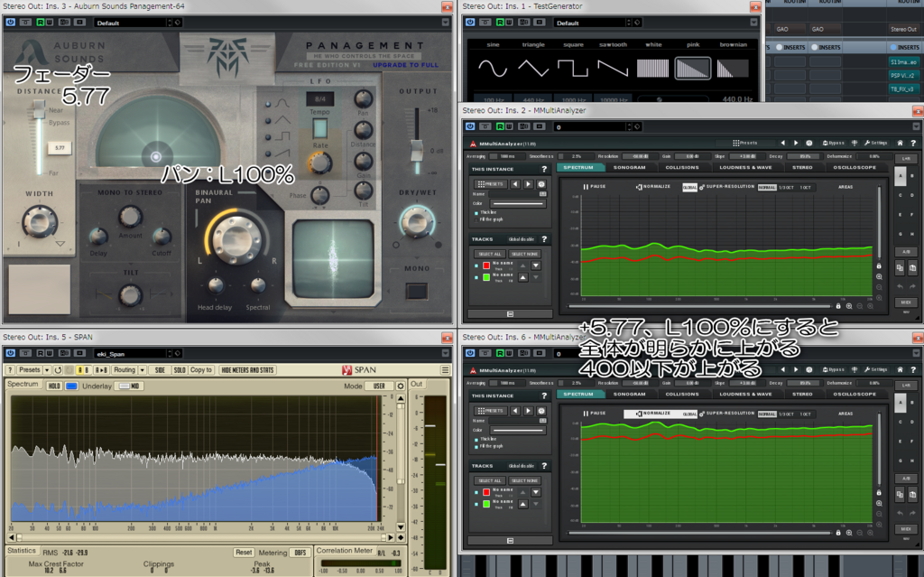Select the COLLISIONS tab in Ins. 2 MMultiAnalyzer

pyautogui.click(x=682, y=168)
